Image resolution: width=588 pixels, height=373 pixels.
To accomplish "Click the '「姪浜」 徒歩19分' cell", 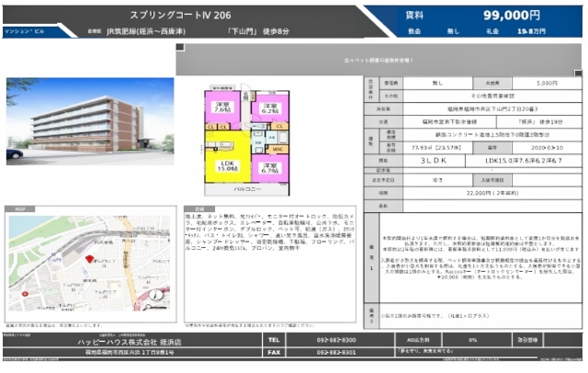I will (x=539, y=122).
